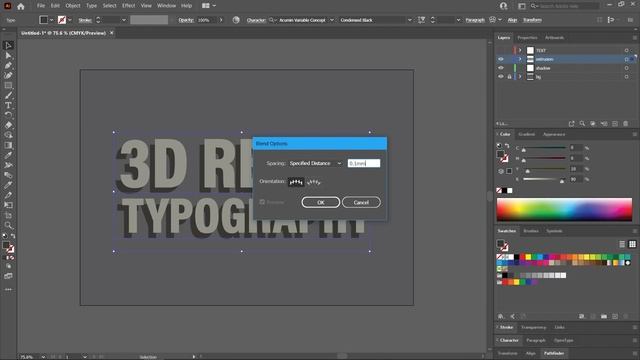Open the Effect menu

pyautogui.click(x=129, y=6)
